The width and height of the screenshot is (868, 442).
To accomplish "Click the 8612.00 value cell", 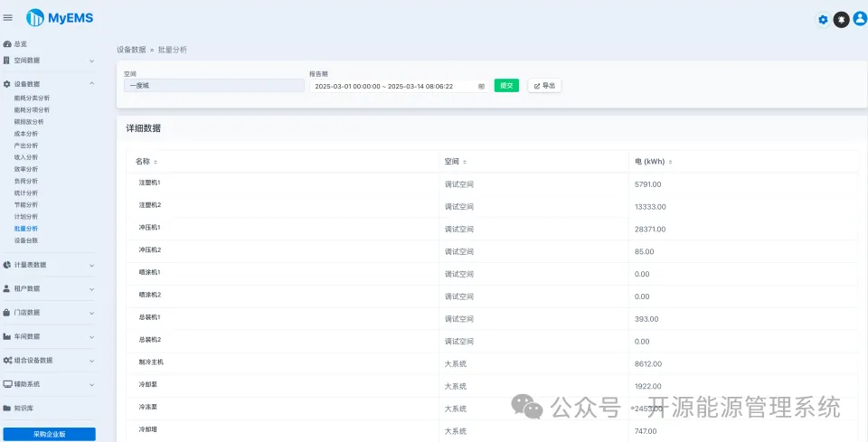I will tap(648, 364).
